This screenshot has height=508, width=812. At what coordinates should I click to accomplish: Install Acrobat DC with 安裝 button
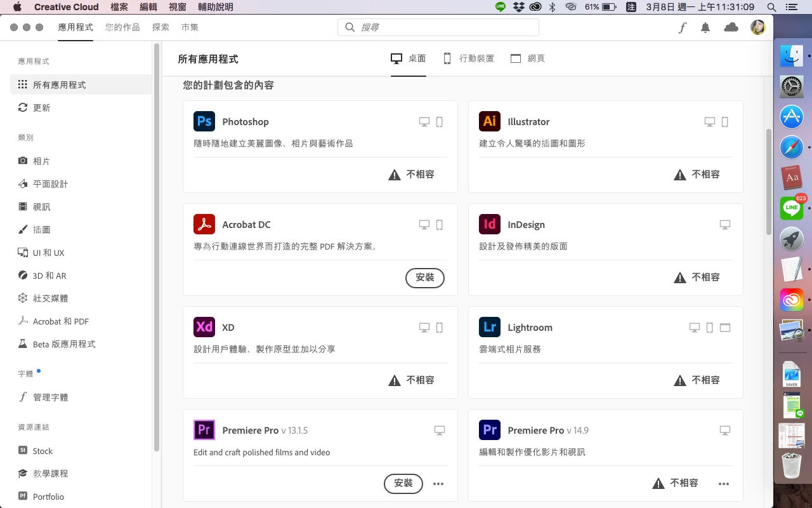point(425,277)
